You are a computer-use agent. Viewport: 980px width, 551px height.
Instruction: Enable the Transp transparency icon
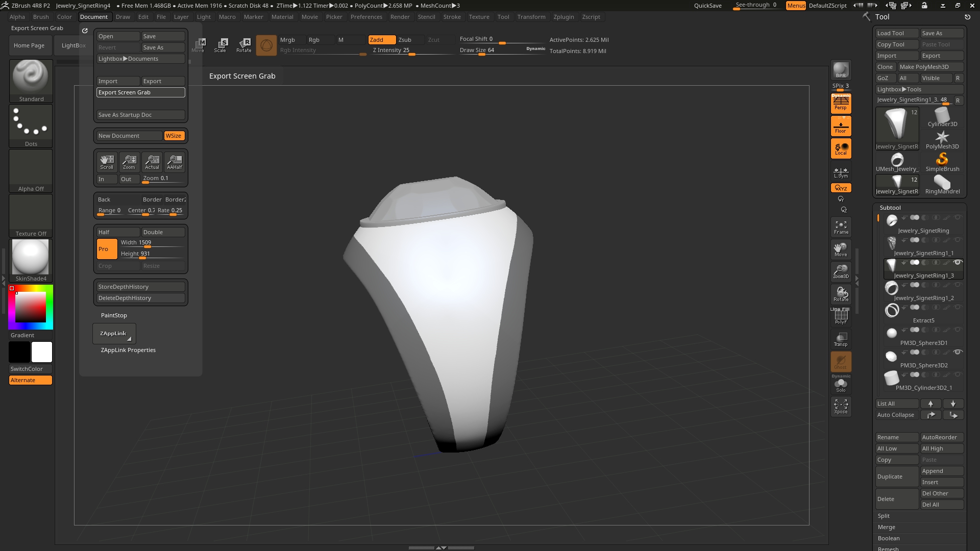841,339
